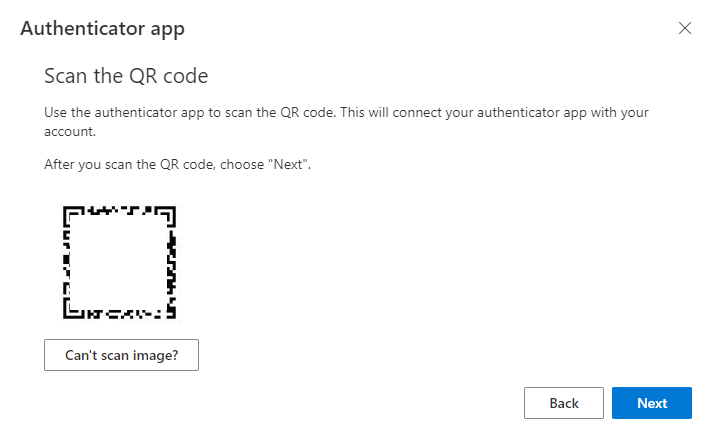Click the "Authenticator app" dialog title
The width and height of the screenshot is (711, 435).
tap(102, 29)
